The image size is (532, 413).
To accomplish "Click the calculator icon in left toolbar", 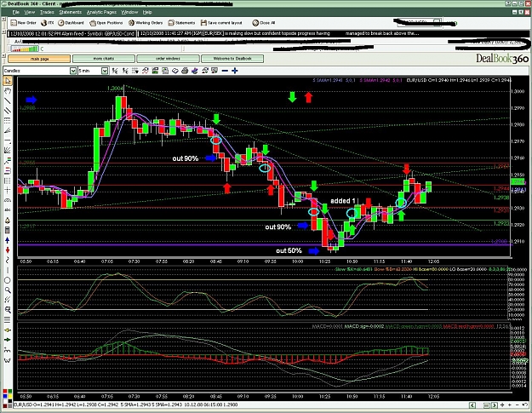I will [x=8, y=231].
